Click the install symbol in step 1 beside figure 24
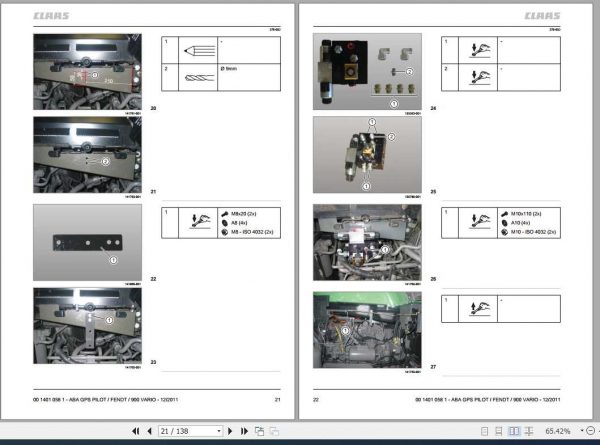The width and height of the screenshot is (600, 445). (478, 50)
